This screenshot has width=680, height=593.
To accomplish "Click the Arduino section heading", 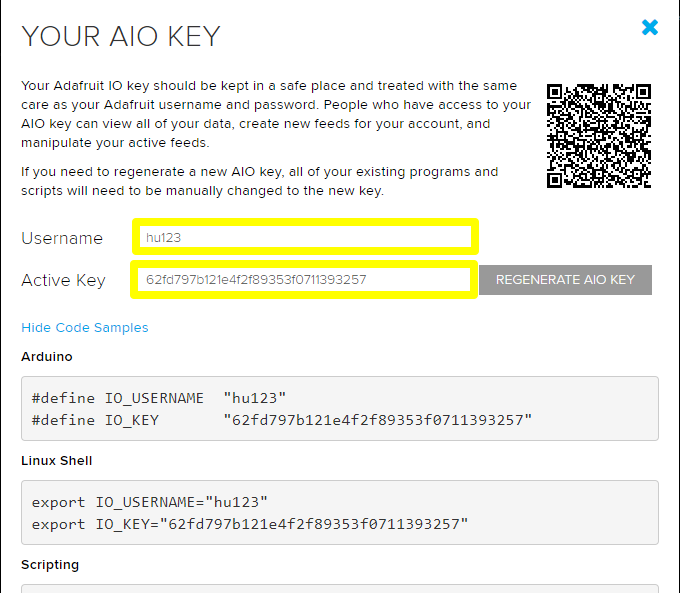I will pos(47,357).
